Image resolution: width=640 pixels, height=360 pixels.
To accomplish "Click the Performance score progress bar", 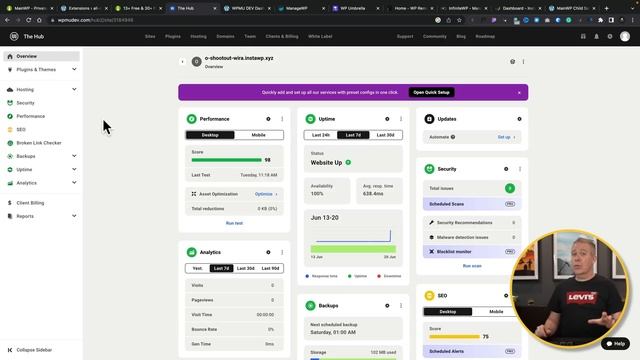I will (227, 160).
